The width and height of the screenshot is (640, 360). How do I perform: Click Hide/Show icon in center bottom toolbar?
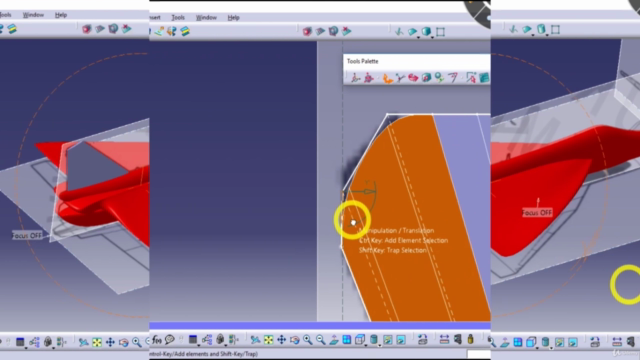[x=388, y=340]
